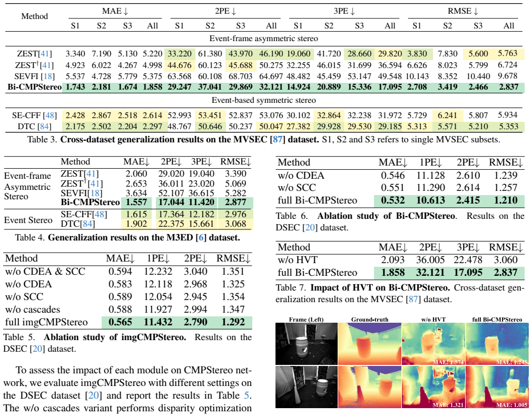This screenshot has height=415, width=532.
Task: Click the Bi-CMPStereo row label in Table 3
Action: pos(35,87)
